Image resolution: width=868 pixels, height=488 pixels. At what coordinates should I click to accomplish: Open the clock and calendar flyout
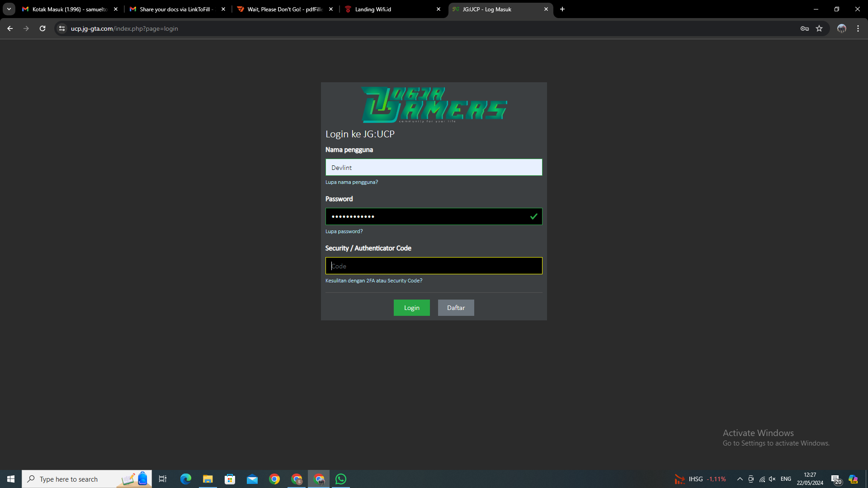[x=810, y=479]
